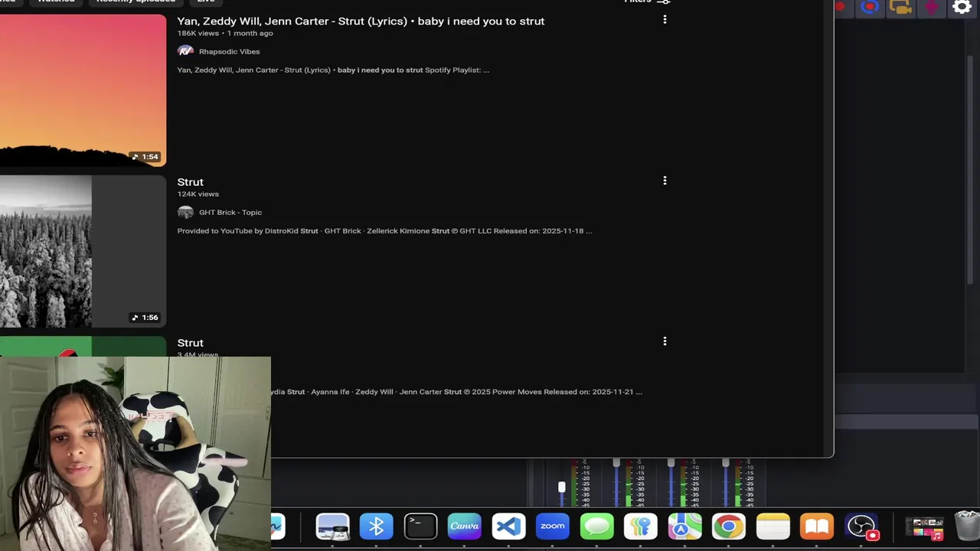Play the sunset thumbnail video
The height and width of the screenshot is (551, 980).
(x=83, y=90)
